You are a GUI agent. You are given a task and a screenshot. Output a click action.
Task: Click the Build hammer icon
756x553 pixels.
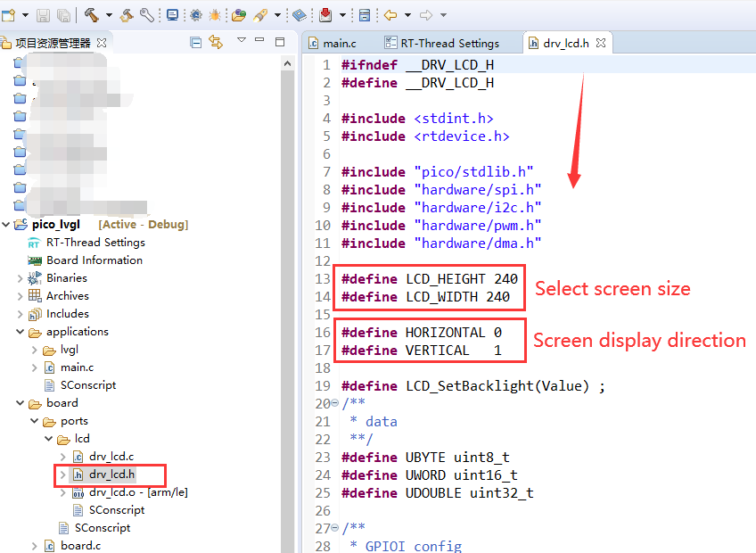click(x=91, y=14)
